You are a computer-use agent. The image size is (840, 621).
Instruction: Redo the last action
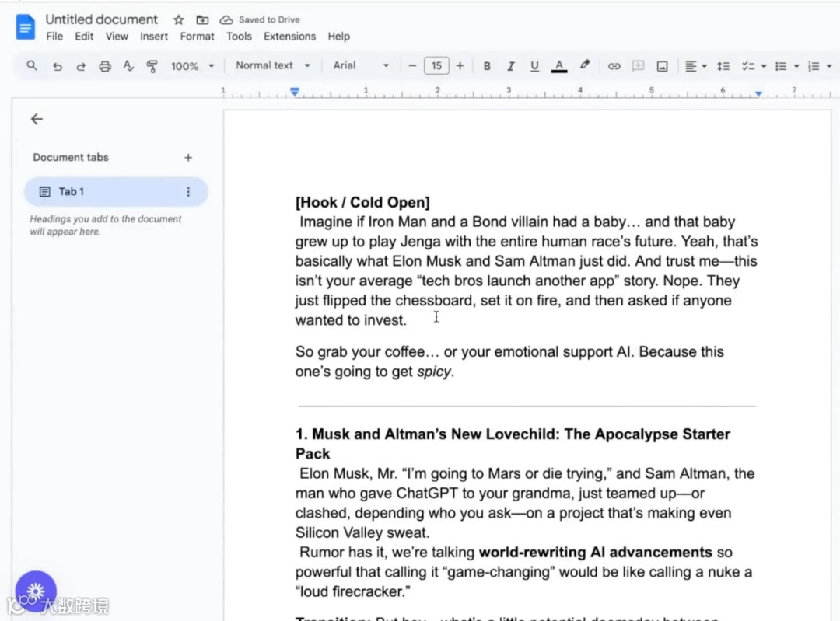tap(81, 66)
